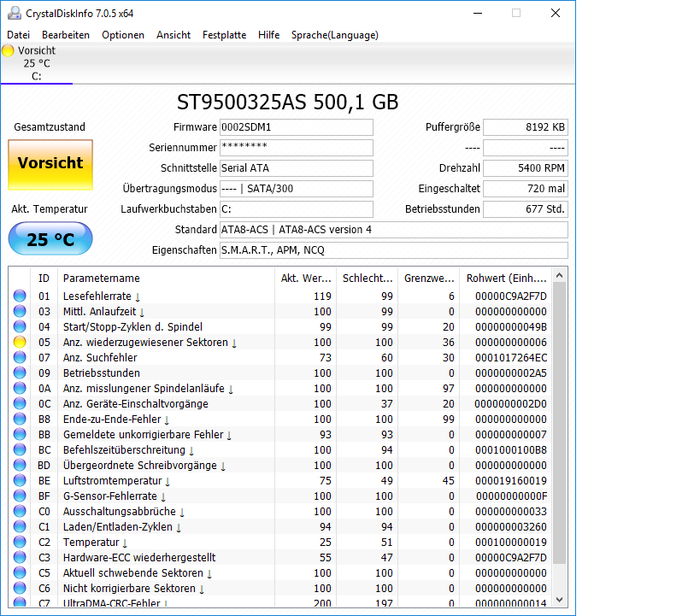Click status circle for Anz. Geräte-Einschaltvorgänge

pyautogui.click(x=20, y=403)
